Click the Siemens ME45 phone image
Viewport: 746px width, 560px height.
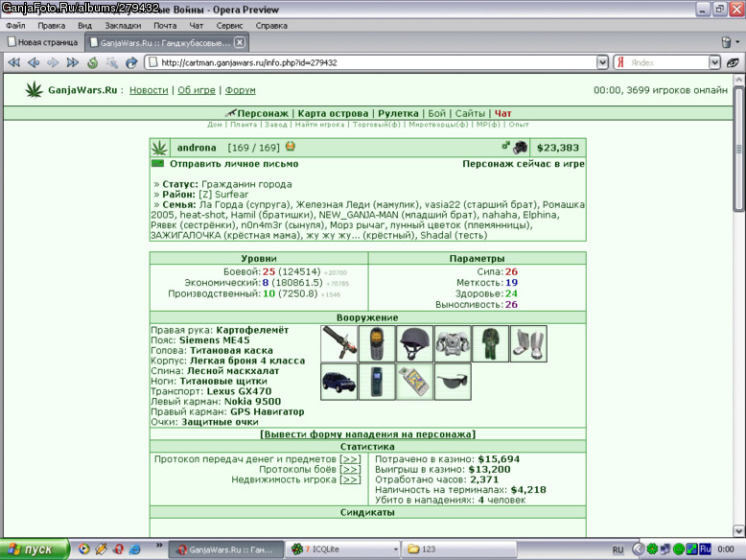[377, 343]
